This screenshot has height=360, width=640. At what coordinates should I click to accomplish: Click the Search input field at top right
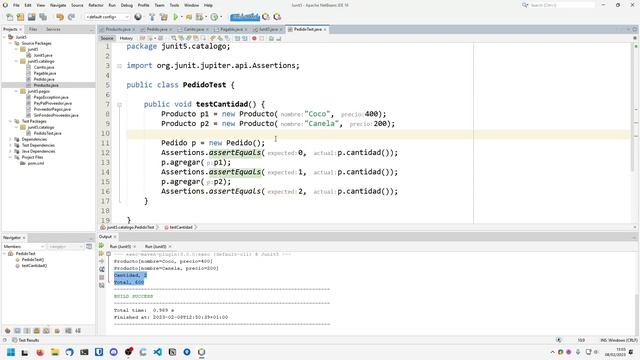point(562,5)
